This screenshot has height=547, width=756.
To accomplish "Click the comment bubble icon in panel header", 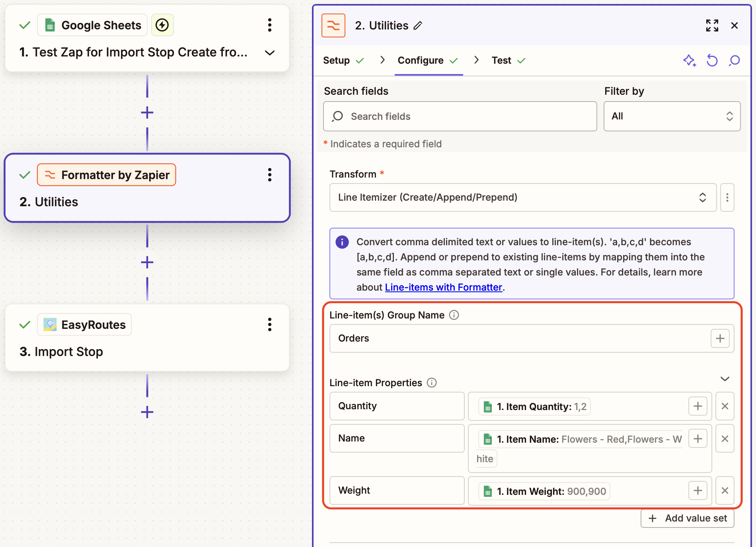I will coord(735,61).
